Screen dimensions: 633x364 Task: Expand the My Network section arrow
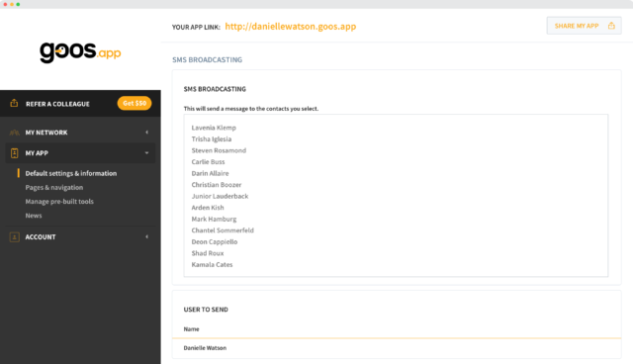147,133
